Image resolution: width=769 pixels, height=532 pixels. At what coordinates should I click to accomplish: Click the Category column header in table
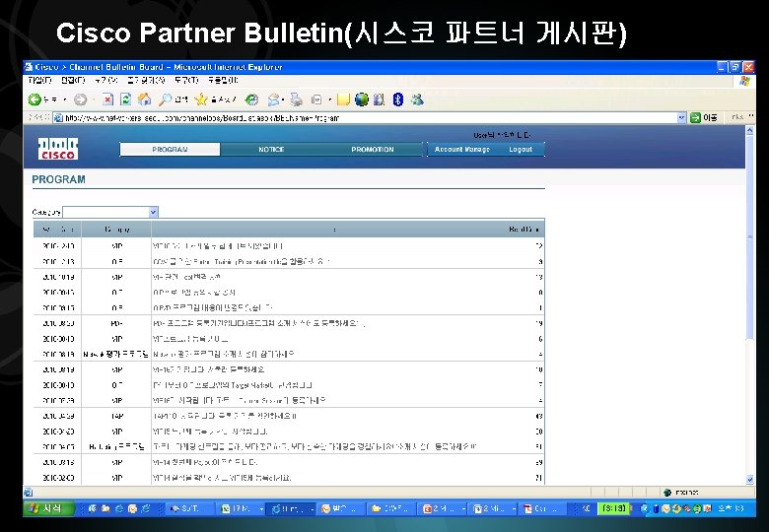coord(116,229)
